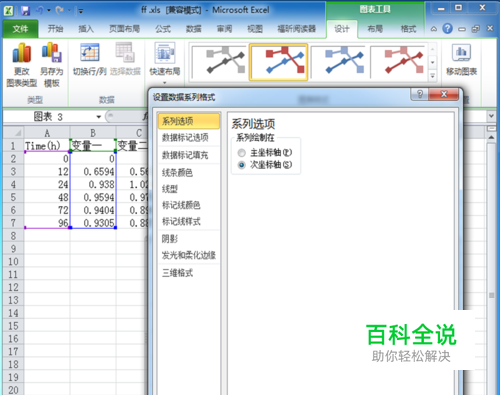Viewport: 500px width, 395px height.
Task: Click the Change Chart Type icon (更改图表类型)
Action: tap(22, 64)
